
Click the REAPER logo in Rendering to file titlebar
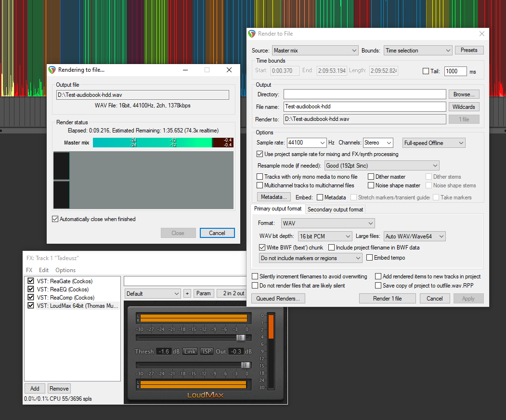(x=52, y=70)
